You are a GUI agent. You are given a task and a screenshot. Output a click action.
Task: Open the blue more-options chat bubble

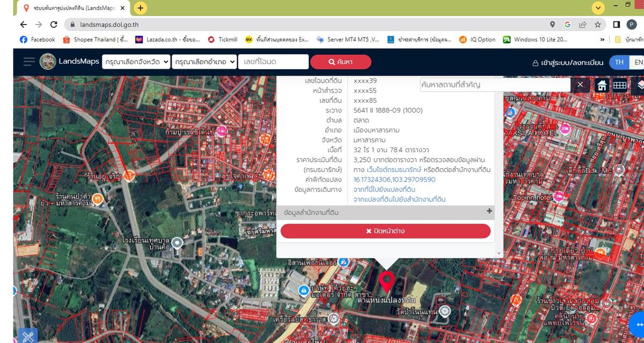(637, 324)
